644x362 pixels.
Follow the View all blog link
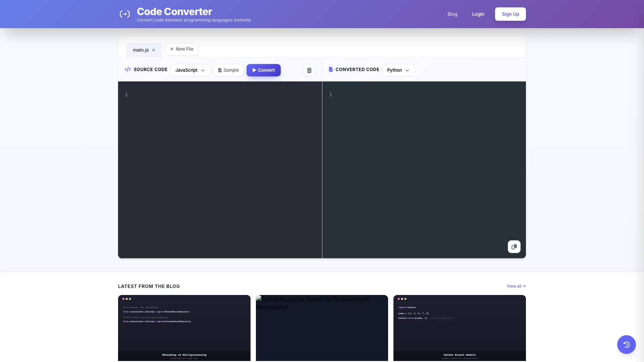click(516, 286)
